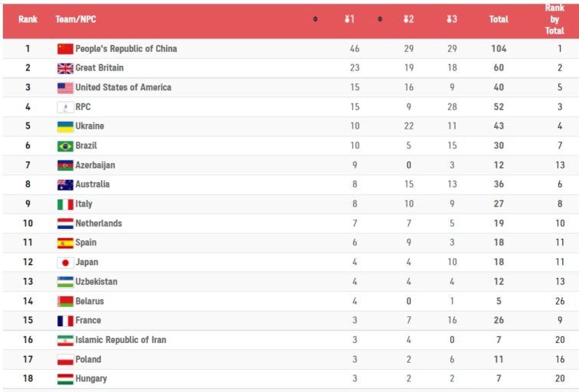Click the People's Republic of China flag
Image resolution: width=579 pixels, height=392 pixels.
tap(65, 49)
